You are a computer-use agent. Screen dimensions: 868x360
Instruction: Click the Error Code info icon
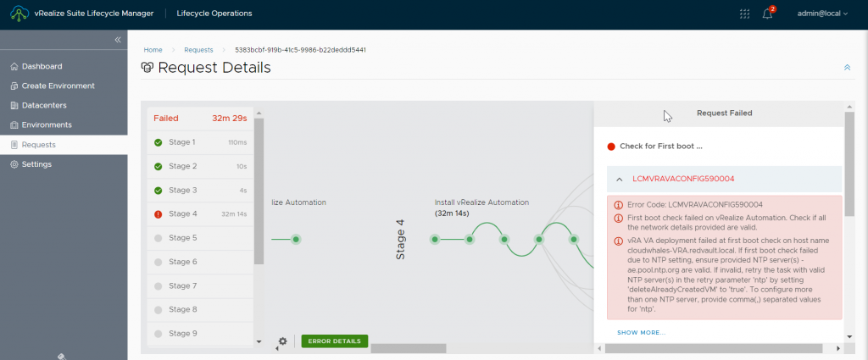618,204
